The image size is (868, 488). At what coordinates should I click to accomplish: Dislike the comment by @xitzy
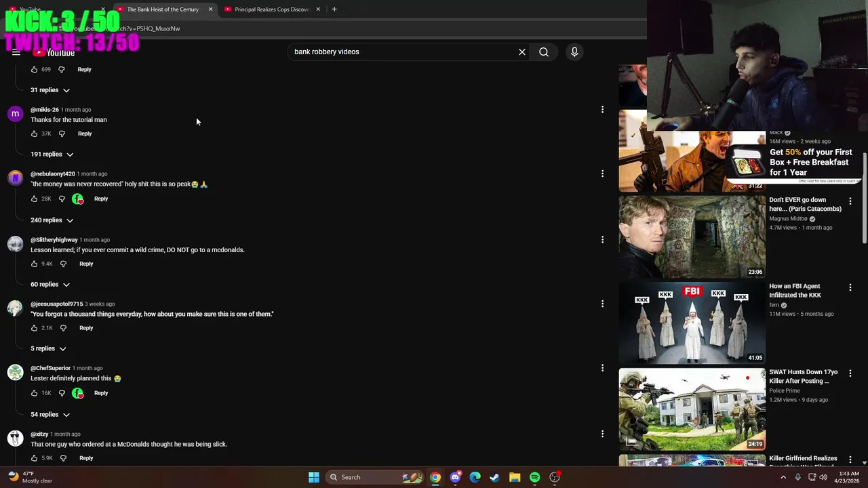tap(63, 458)
